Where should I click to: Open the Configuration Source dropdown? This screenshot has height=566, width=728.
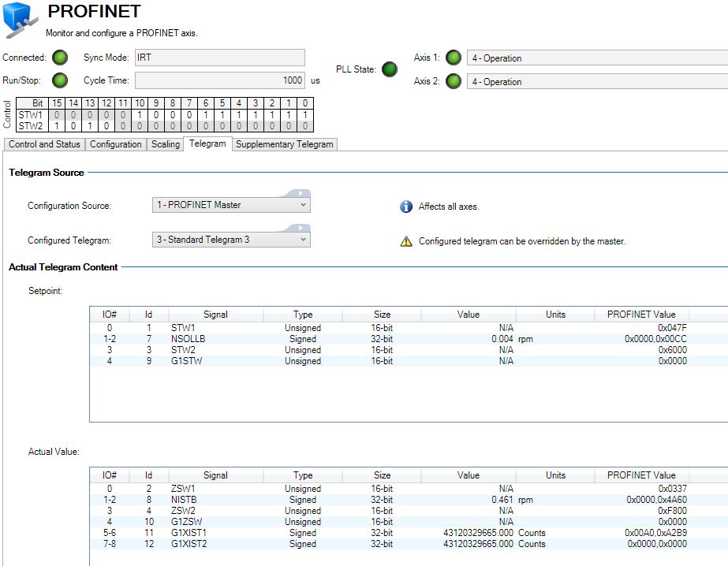pyautogui.click(x=231, y=205)
